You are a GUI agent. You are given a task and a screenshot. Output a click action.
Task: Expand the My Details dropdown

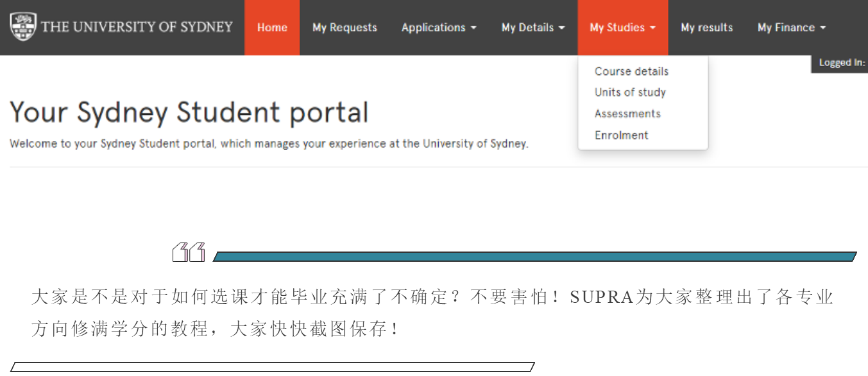click(533, 28)
